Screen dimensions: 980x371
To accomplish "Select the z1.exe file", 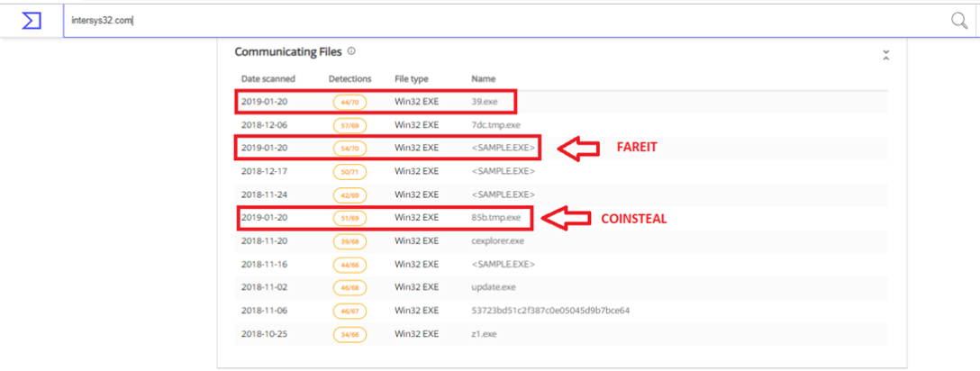I will pyautogui.click(x=484, y=335).
